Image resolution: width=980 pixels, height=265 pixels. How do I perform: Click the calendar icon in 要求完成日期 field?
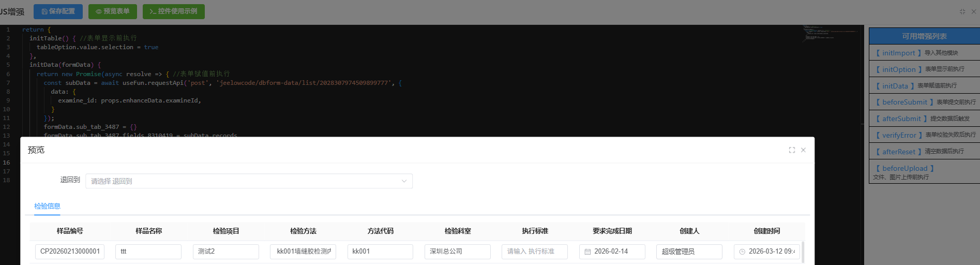point(587,252)
